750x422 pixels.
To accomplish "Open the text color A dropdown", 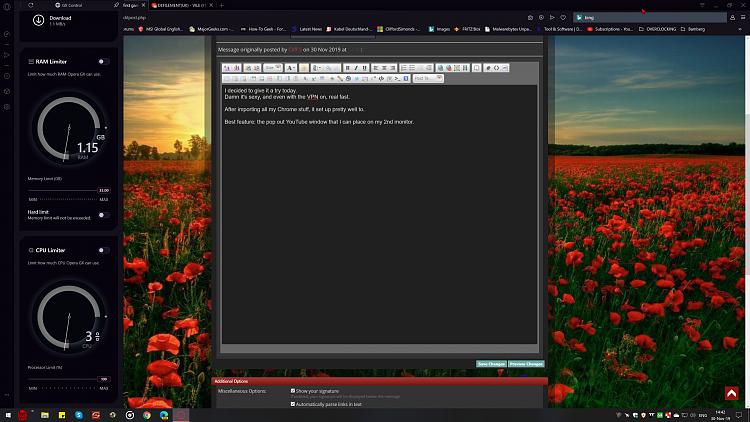I will tap(291, 68).
